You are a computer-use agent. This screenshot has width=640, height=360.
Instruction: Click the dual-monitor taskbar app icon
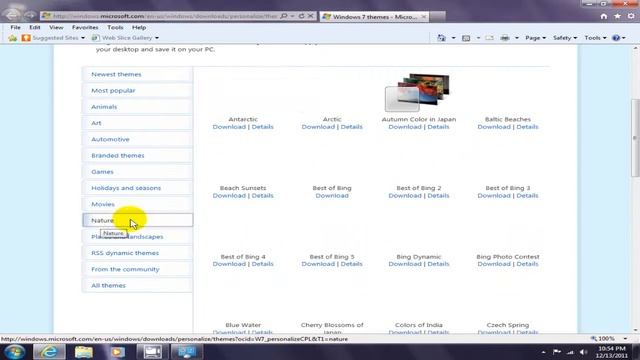[187, 351]
